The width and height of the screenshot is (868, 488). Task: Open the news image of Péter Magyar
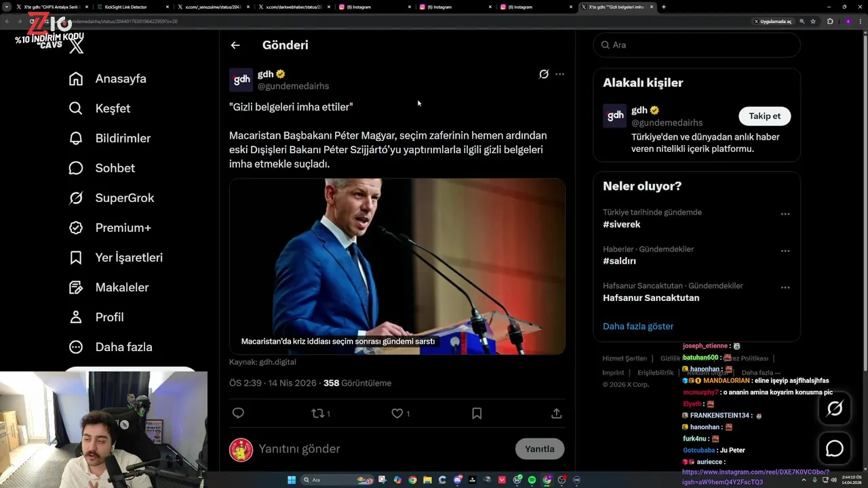coord(397,266)
